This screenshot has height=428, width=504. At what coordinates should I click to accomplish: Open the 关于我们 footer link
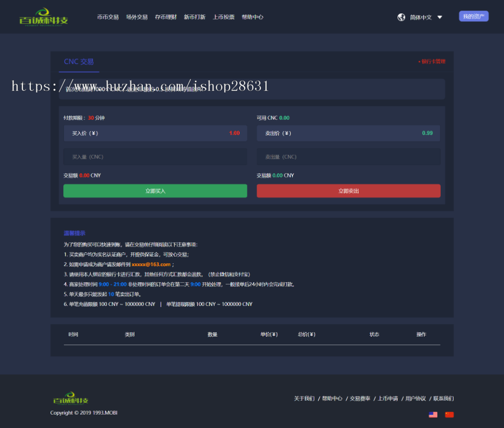pos(304,398)
